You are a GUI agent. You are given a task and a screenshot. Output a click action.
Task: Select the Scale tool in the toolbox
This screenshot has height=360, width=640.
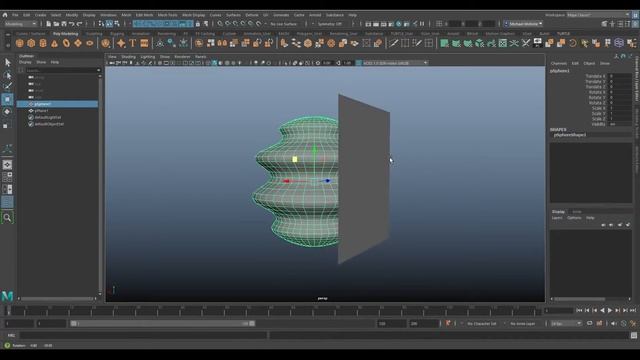tap(7, 124)
